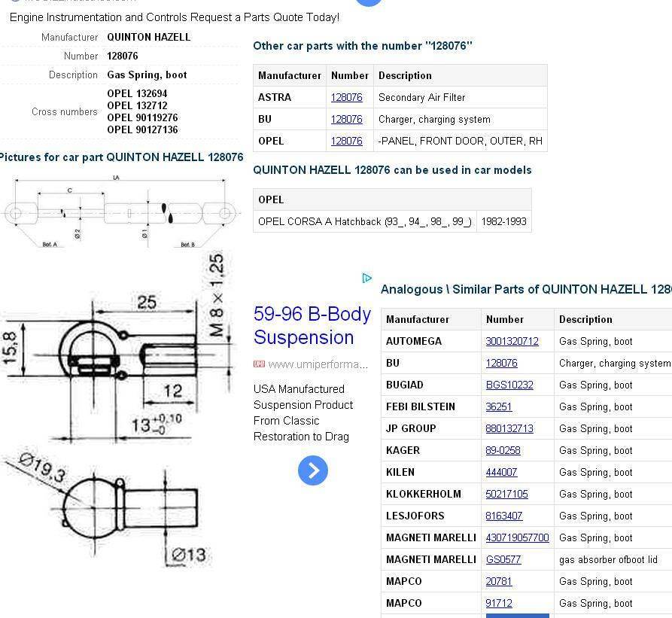Click the umiperformance ad website link

coord(317,364)
